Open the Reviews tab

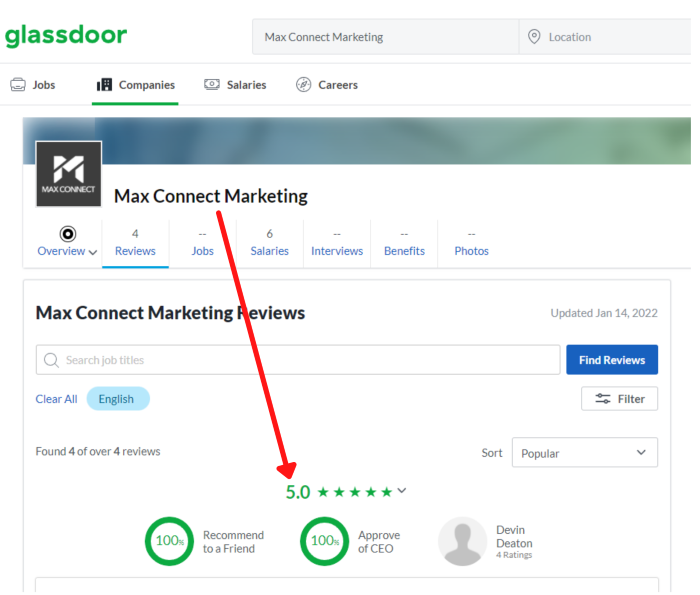pyautogui.click(x=135, y=243)
